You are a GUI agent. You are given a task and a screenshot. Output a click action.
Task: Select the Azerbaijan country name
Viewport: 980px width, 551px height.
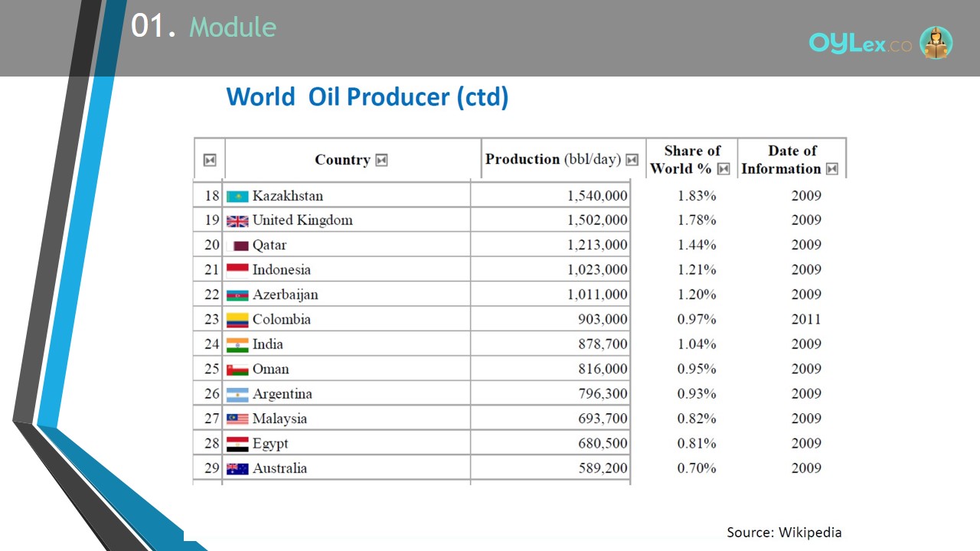tap(286, 295)
